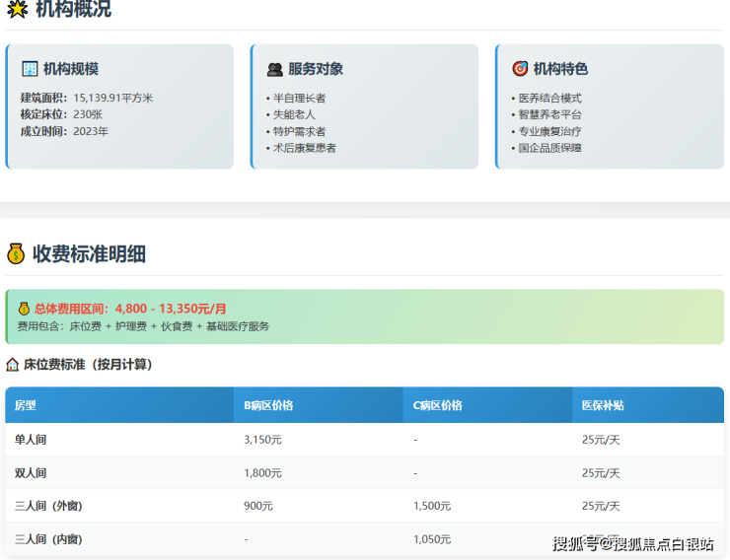Click the 三人间（外窗） row label

point(48,506)
